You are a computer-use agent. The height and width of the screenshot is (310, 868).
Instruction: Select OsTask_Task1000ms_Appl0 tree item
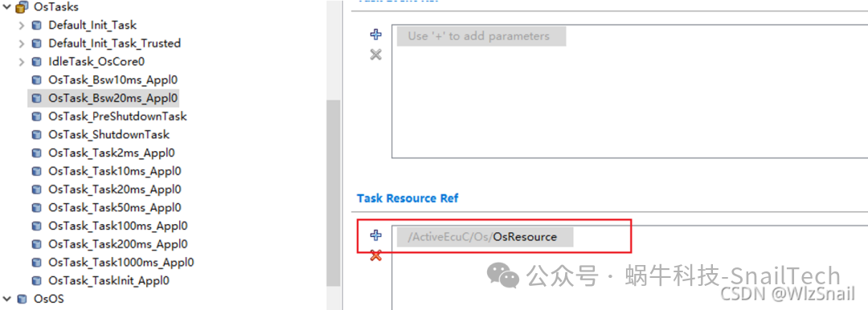click(x=121, y=263)
